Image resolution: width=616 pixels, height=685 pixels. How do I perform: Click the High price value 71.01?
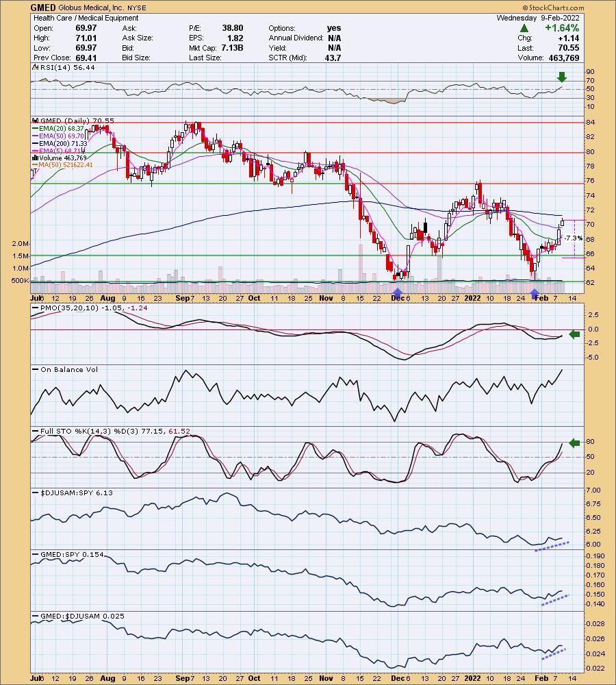pos(86,38)
